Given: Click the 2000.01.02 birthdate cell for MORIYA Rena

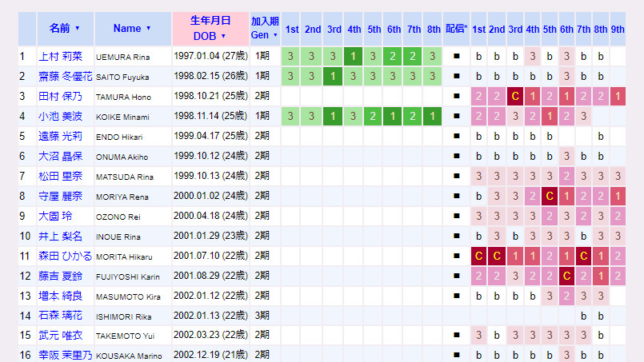Looking at the screenshot, I should point(210,197).
